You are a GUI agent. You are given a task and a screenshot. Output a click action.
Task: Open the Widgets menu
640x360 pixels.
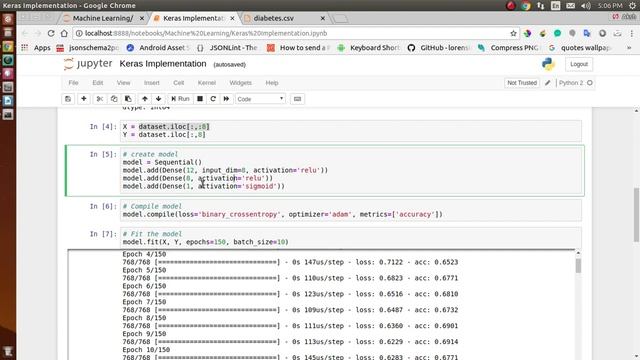click(x=240, y=83)
